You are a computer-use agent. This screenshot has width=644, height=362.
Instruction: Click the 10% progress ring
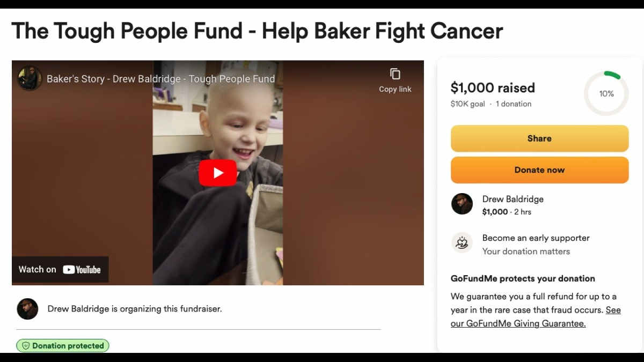click(x=606, y=93)
